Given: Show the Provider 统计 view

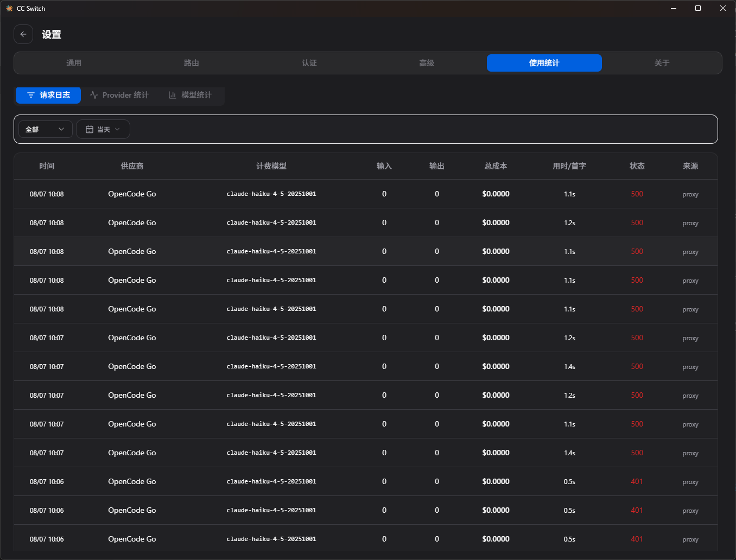Looking at the screenshot, I should click(119, 95).
